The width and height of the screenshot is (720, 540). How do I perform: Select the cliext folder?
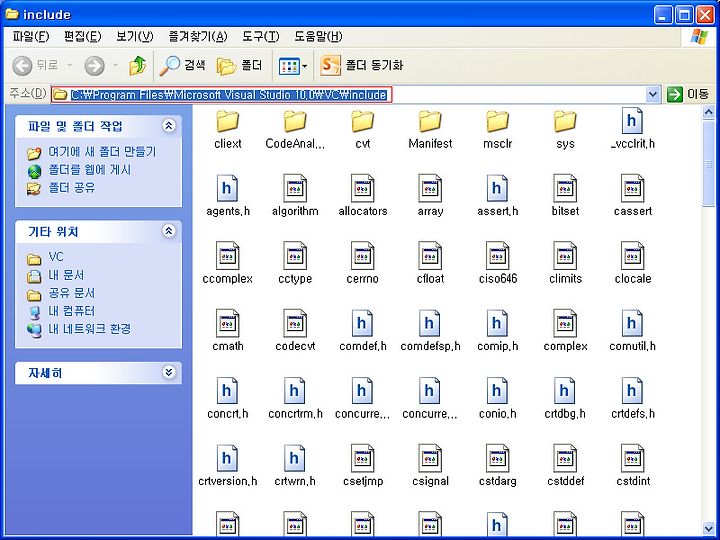(228, 130)
